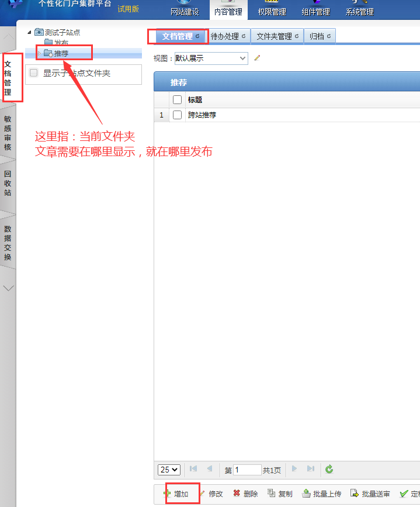Enable the 显示子站点文件夹 checkbox
420x507 pixels.
(34, 73)
